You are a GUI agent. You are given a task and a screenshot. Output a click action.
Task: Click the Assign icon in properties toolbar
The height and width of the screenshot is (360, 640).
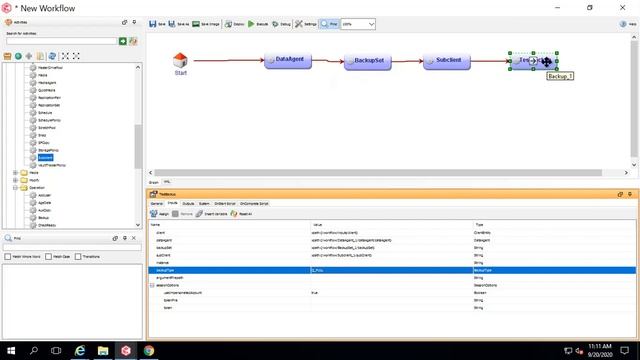153,213
